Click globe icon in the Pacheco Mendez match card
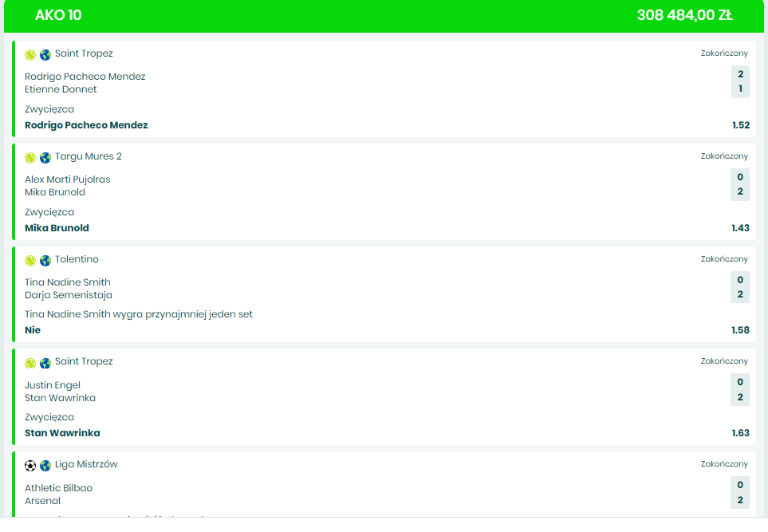768x532 pixels. (x=45, y=55)
